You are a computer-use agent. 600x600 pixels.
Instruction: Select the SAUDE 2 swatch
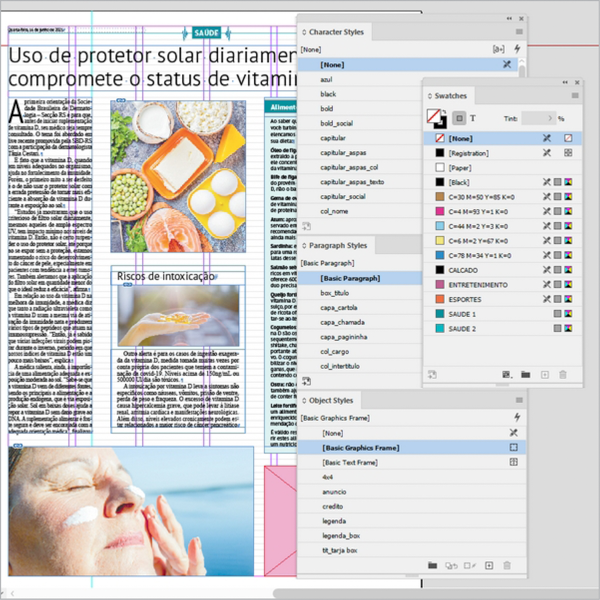coord(503,329)
